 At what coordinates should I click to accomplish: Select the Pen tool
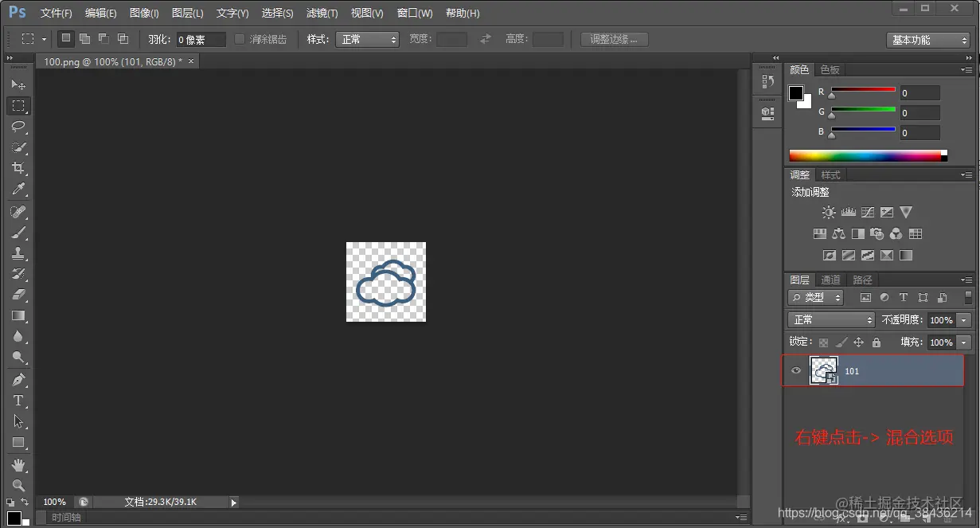18,380
